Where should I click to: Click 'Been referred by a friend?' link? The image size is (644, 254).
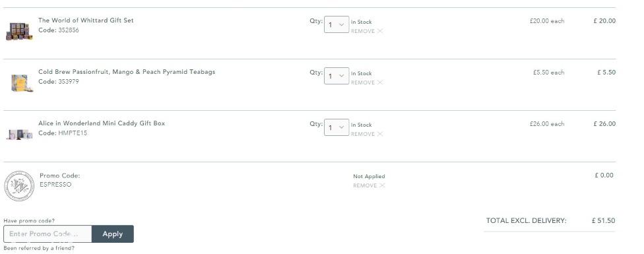(39, 248)
